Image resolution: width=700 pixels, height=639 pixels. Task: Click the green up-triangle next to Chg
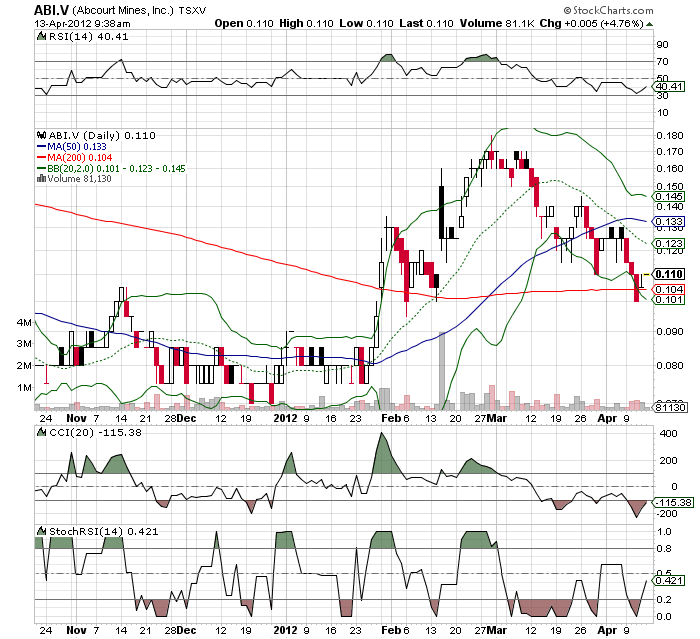click(x=649, y=24)
